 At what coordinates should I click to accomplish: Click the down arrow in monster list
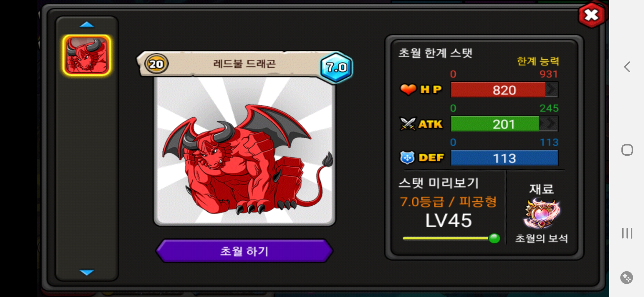(87, 272)
